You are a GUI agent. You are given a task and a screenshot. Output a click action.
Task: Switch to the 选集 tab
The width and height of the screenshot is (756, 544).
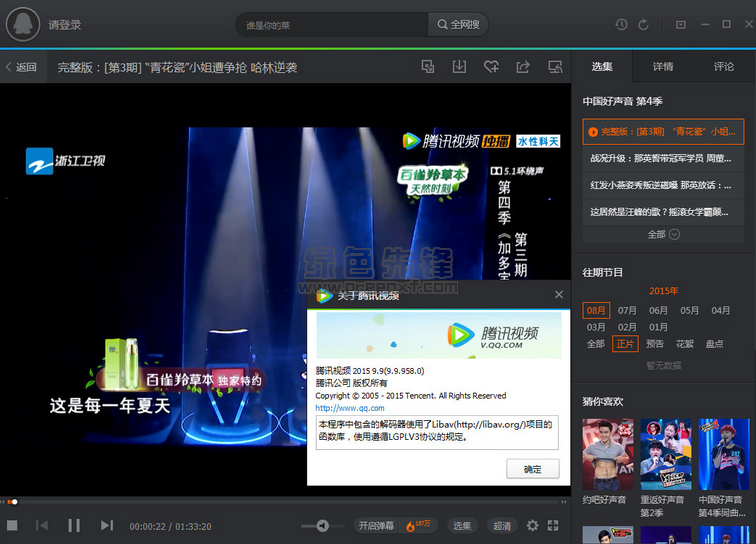click(x=602, y=67)
